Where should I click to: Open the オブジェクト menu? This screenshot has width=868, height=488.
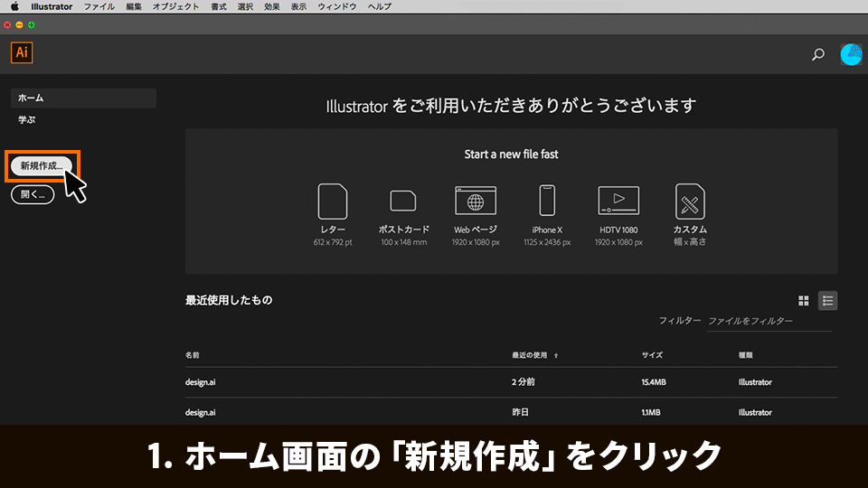pos(175,6)
